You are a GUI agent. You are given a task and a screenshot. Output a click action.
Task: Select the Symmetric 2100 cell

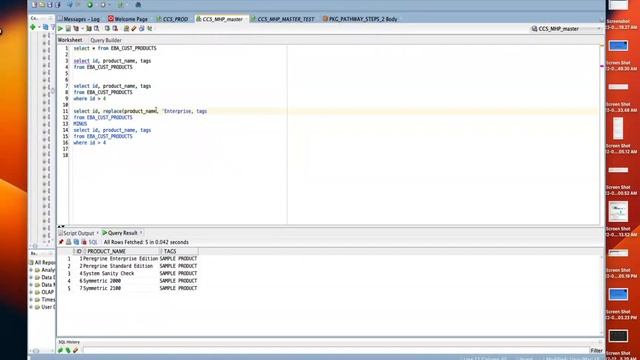(x=121, y=288)
